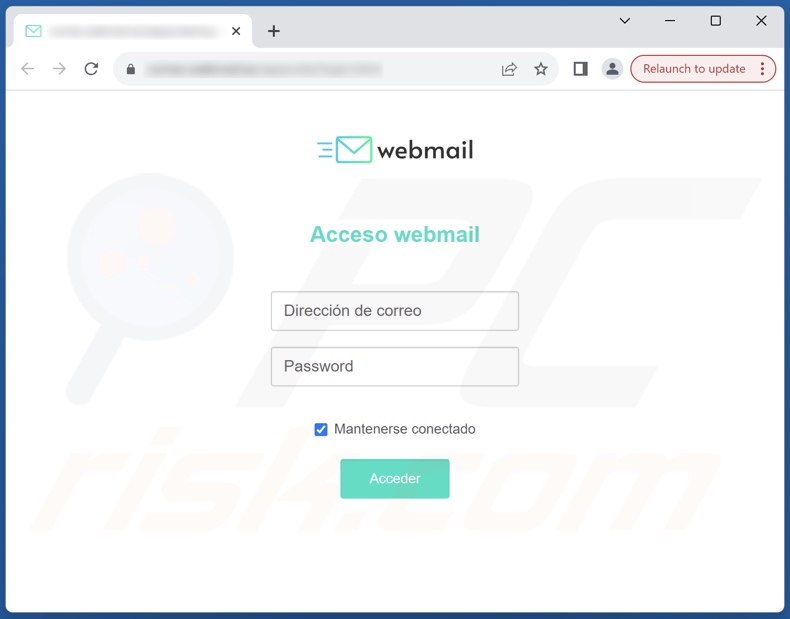Click the padlock site info icon
Screen dimensions: 790x619
click(x=130, y=69)
